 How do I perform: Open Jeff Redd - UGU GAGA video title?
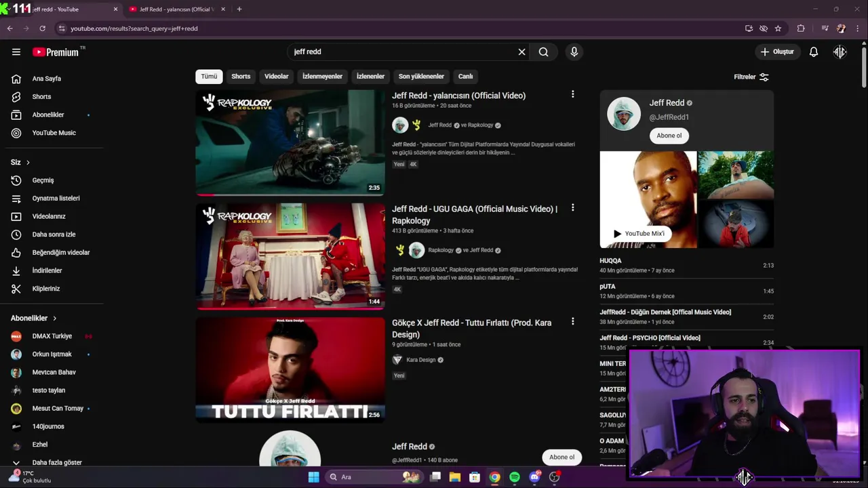475,214
